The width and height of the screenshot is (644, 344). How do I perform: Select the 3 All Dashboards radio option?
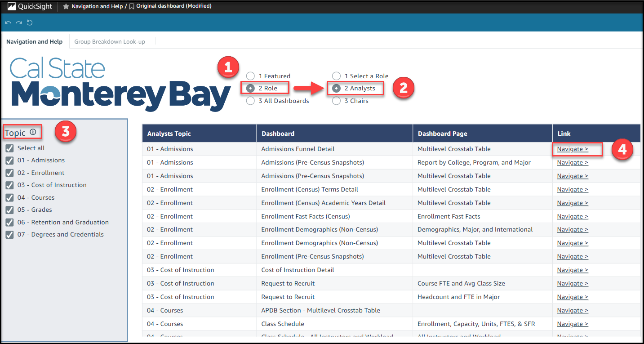[250, 101]
